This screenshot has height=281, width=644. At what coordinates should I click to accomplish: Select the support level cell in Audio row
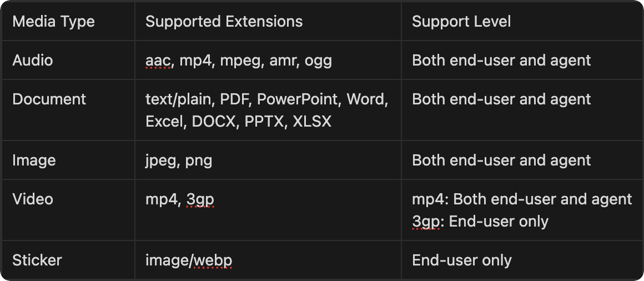501,60
